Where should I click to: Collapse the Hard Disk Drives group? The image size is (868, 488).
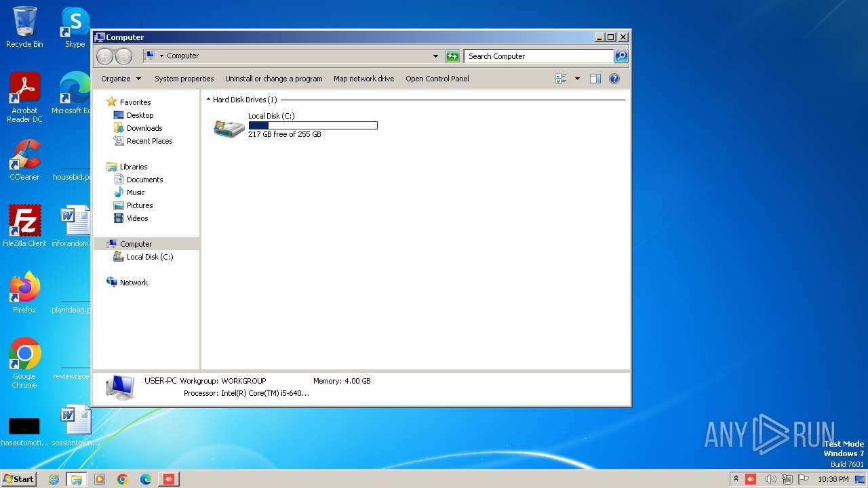click(x=209, y=100)
